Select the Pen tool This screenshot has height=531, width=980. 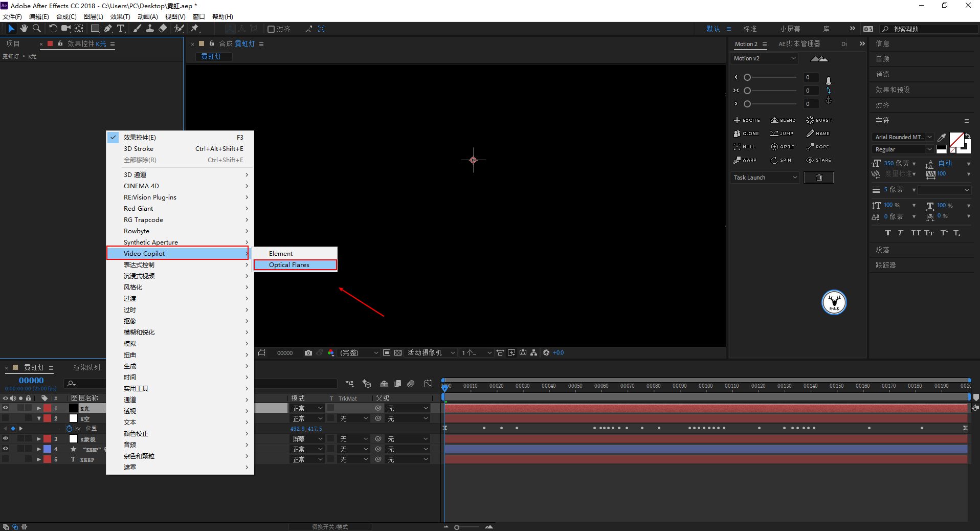coord(108,29)
